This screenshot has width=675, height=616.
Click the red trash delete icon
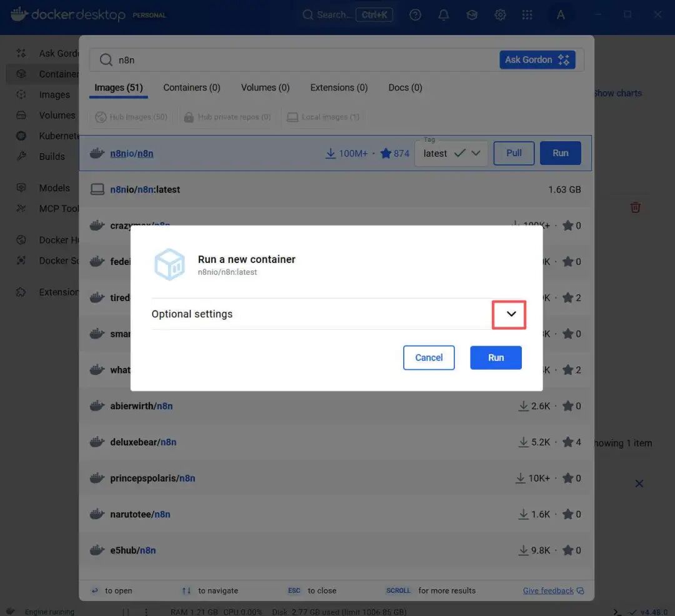point(635,207)
